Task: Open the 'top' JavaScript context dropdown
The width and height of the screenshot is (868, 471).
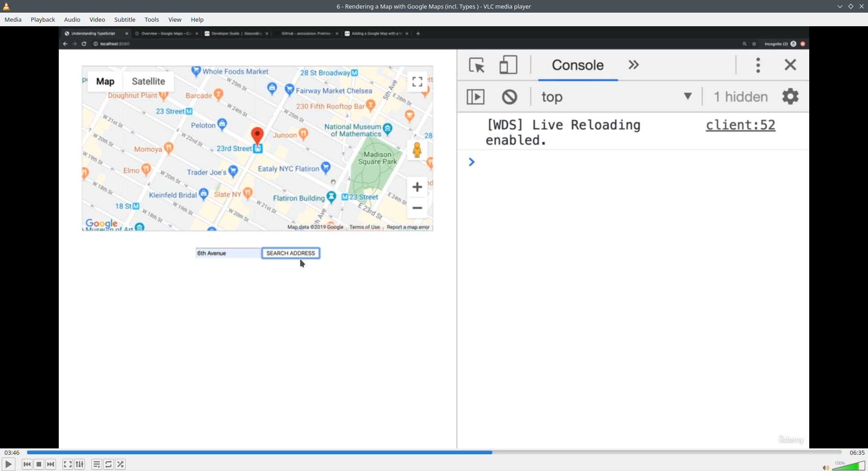Action: tap(617, 97)
